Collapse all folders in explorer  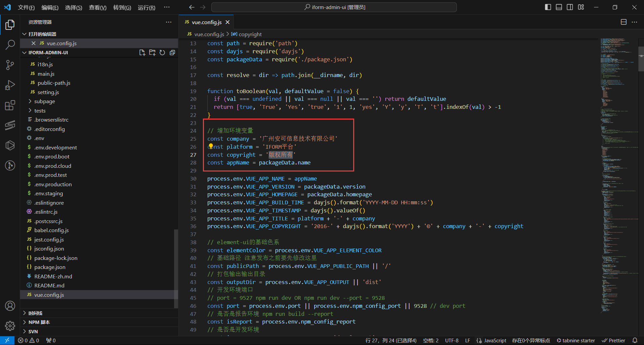(x=172, y=53)
